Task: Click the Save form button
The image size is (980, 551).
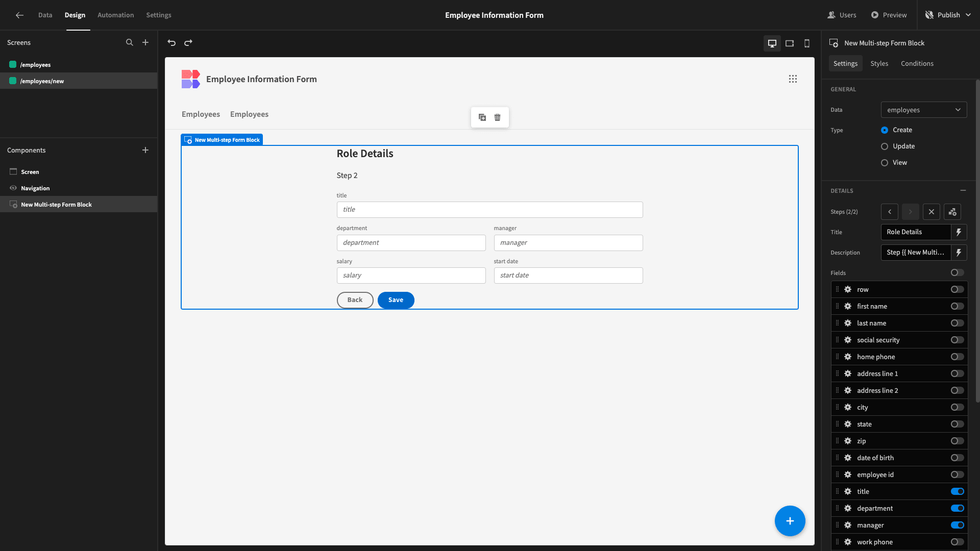Action: pos(396,300)
